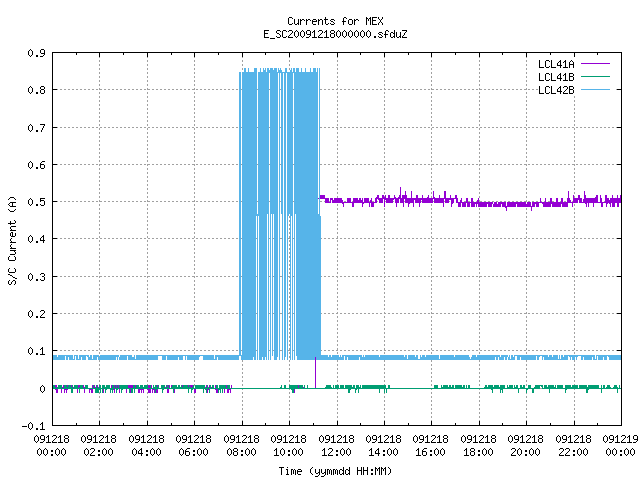640x480 pixels.
Task: Click the 091219 00:00 x-axis tick label
Action: click(620, 446)
